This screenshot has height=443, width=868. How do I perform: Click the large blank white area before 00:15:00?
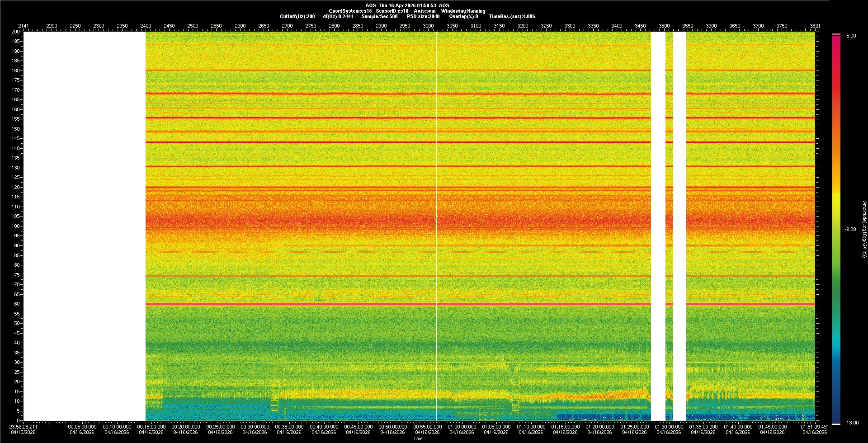coord(85,226)
